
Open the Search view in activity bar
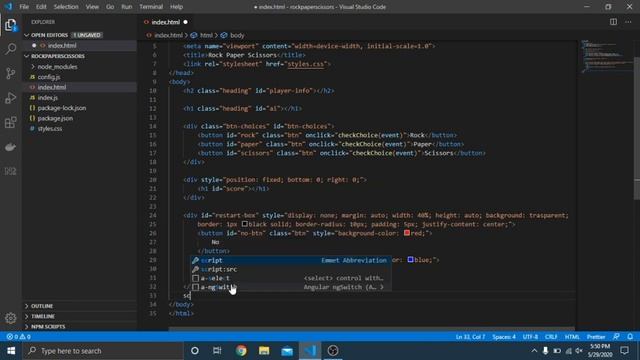(11, 49)
